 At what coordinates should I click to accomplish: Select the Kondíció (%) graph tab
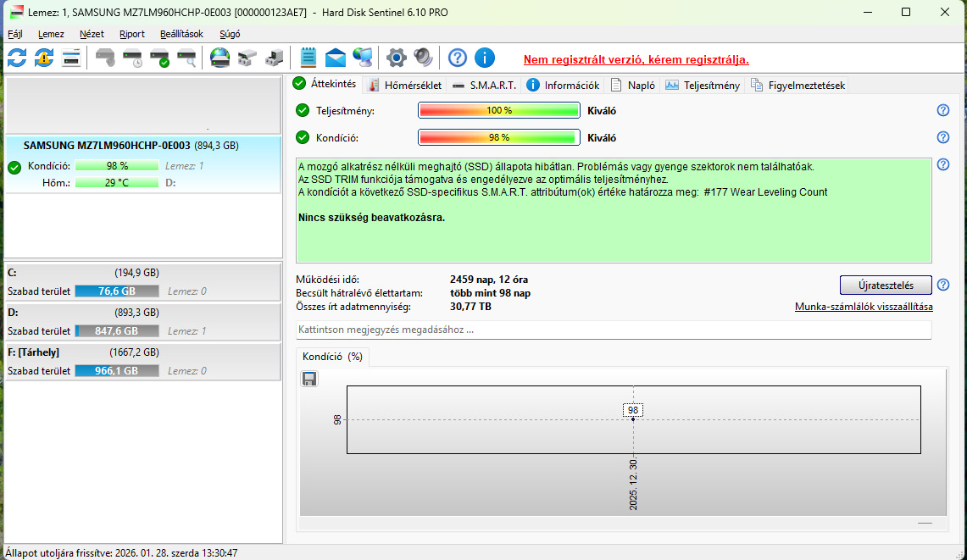point(332,357)
